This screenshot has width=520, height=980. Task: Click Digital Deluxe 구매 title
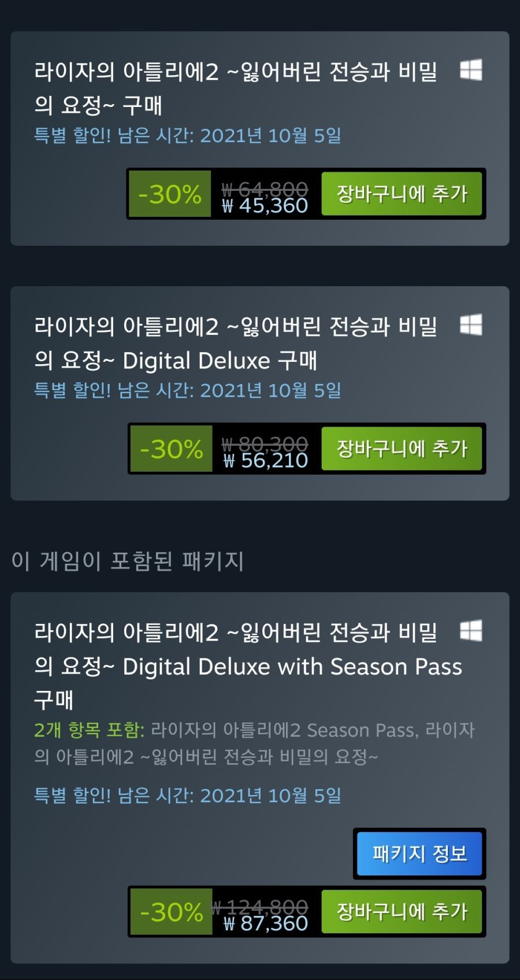pyautogui.click(x=236, y=343)
